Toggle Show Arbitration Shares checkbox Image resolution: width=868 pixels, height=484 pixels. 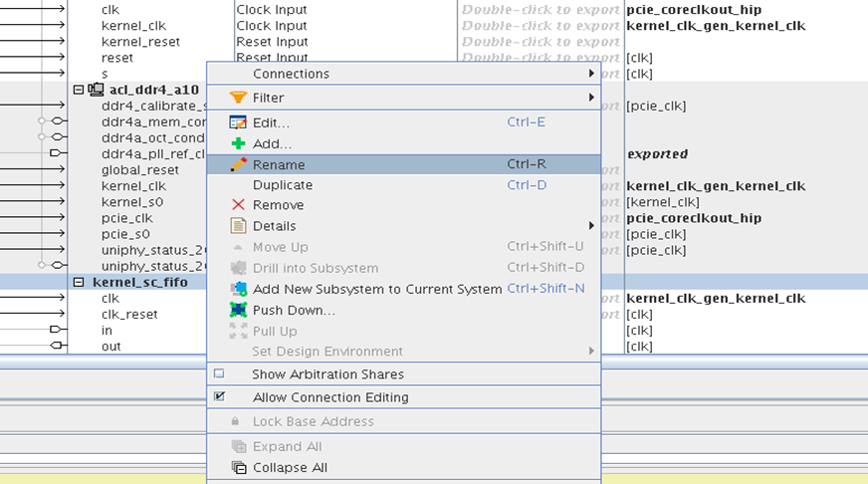(x=219, y=374)
